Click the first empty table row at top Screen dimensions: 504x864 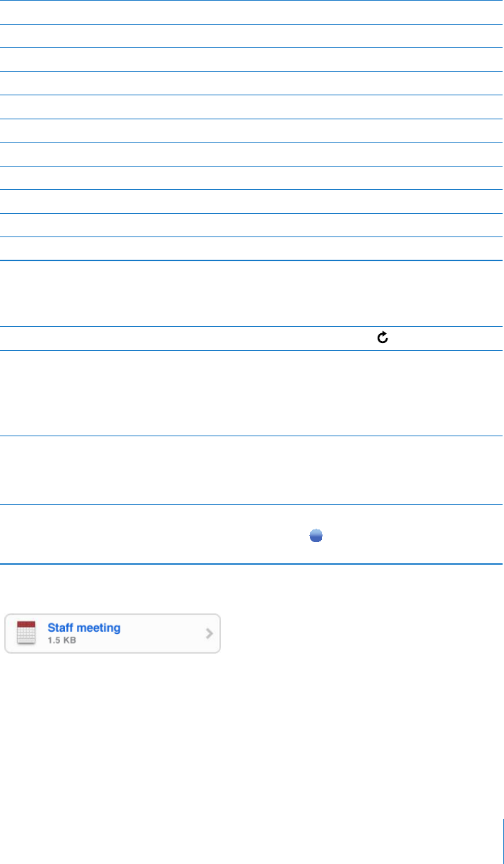(x=251, y=13)
